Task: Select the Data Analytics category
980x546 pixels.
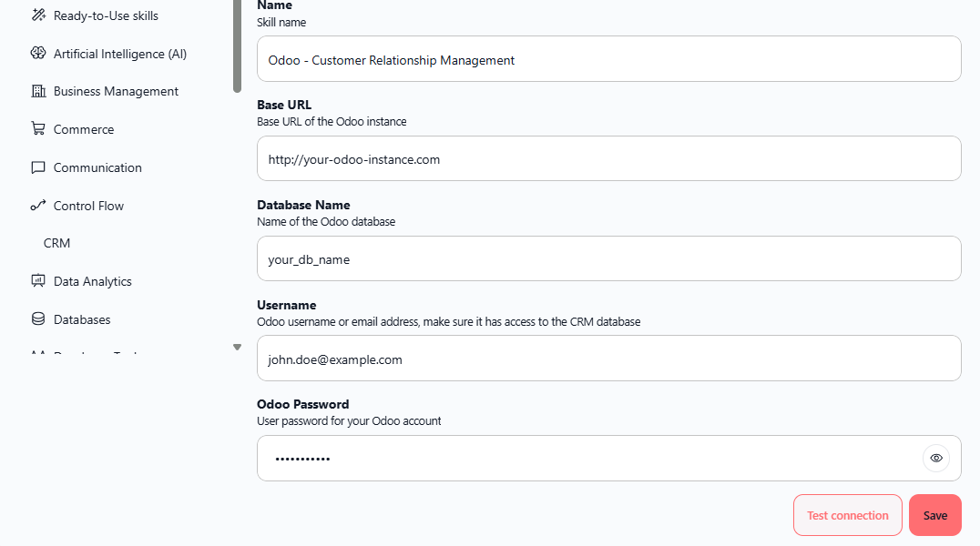Action: coord(93,281)
